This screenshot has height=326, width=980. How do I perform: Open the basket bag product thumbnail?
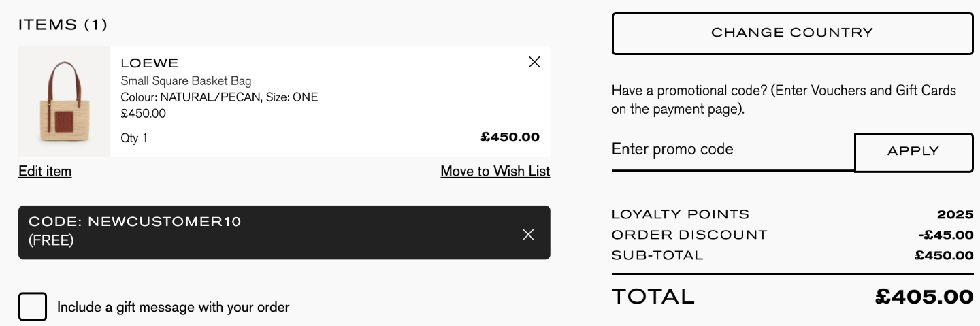click(64, 101)
